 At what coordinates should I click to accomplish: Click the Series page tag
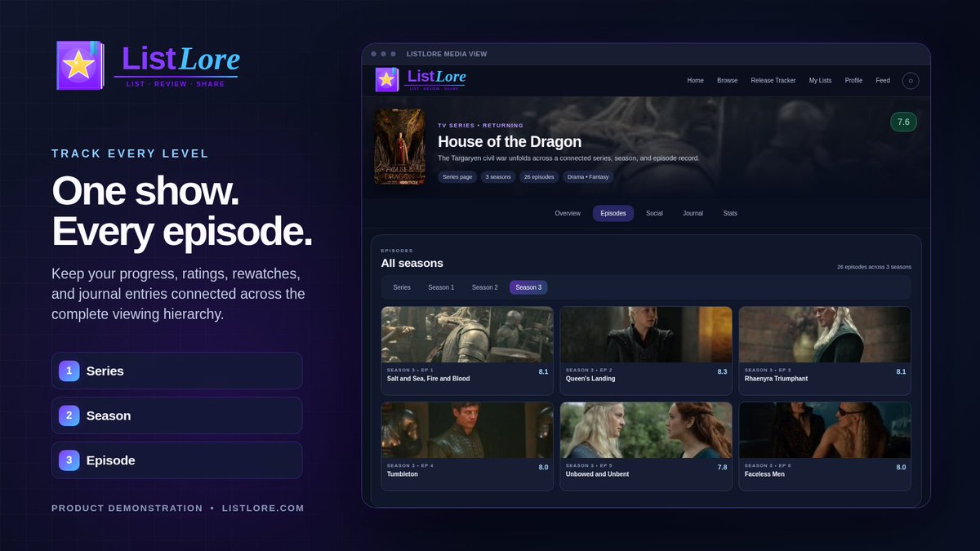(x=457, y=176)
